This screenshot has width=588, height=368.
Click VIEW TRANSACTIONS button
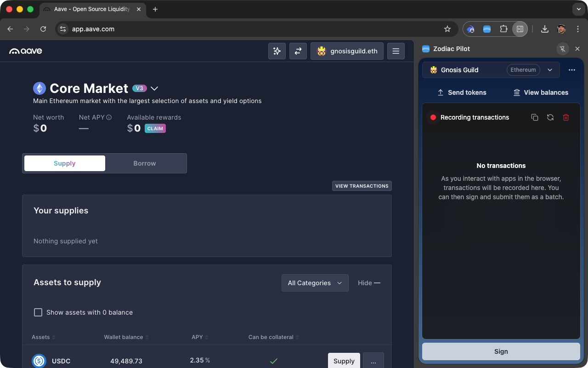coord(362,186)
